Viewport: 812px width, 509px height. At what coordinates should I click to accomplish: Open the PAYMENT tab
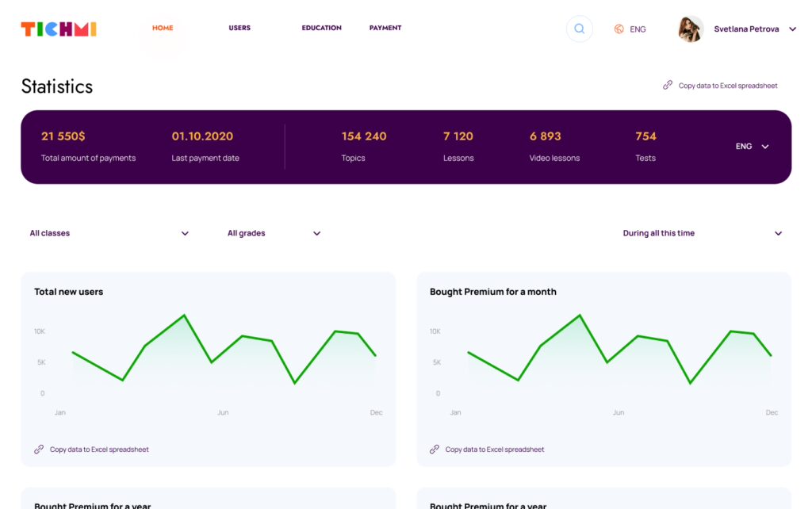coord(385,28)
